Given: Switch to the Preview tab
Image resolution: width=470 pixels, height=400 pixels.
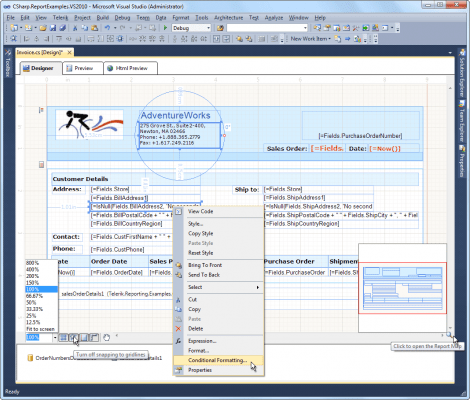Looking at the screenshot, I should pos(83,68).
